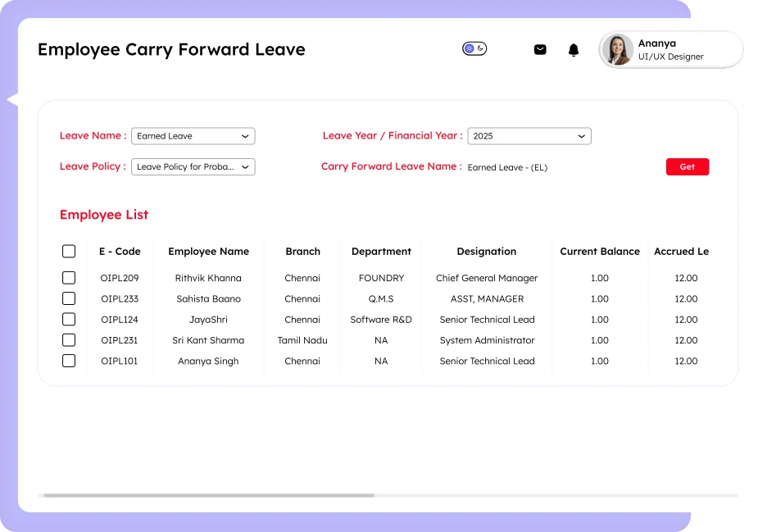Select the sun icon for light theme
Viewport: 758px width, 532px height.
(470, 48)
